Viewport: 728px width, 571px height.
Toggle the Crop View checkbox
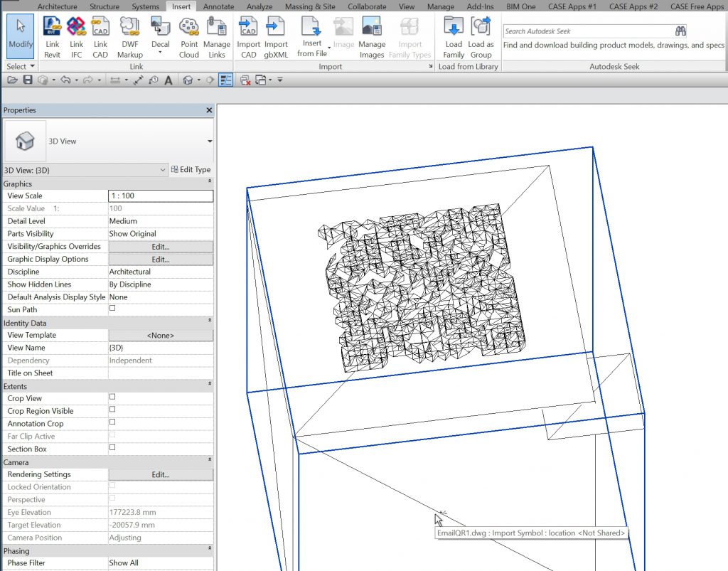click(x=112, y=397)
